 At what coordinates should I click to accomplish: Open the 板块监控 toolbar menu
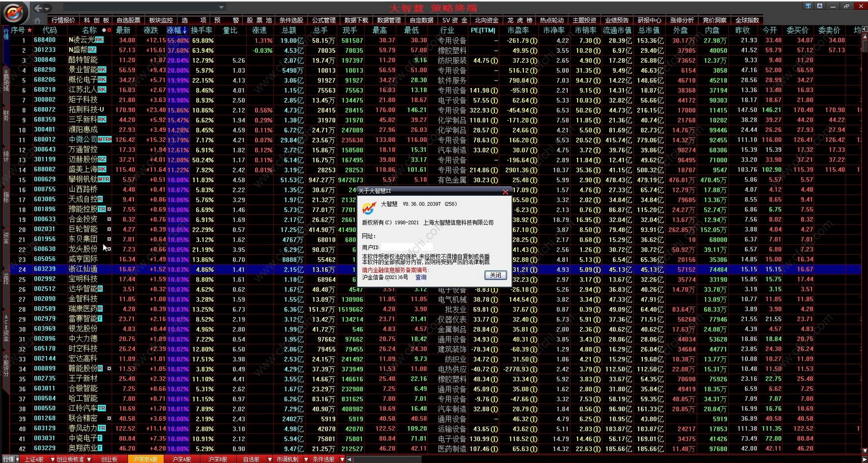point(161,20)
